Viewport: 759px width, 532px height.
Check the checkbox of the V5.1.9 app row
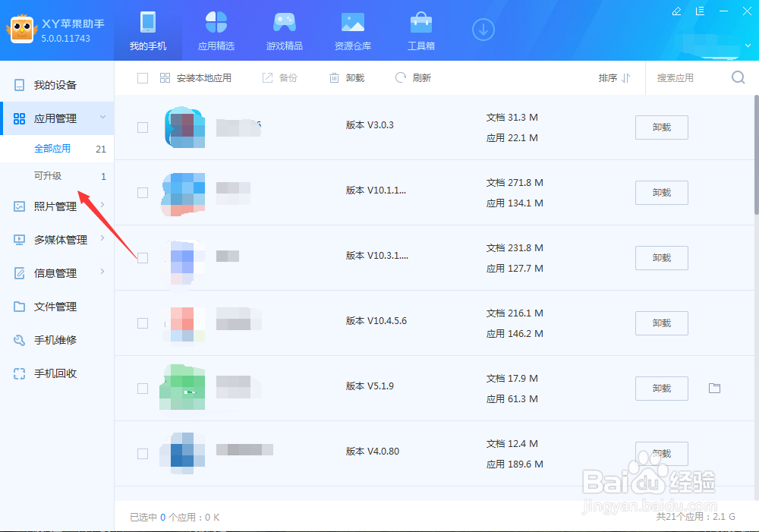click(142, 388)
